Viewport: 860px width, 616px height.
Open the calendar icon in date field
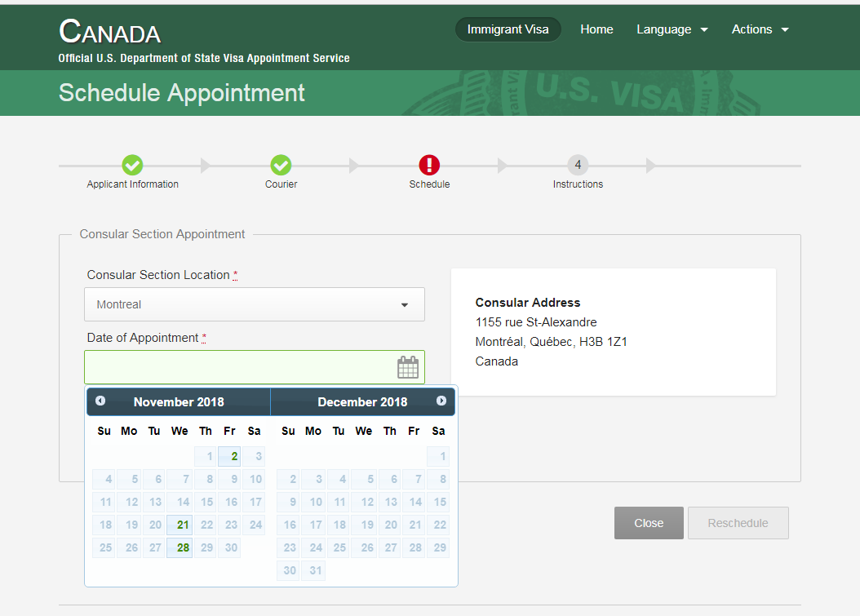(407, 367)
